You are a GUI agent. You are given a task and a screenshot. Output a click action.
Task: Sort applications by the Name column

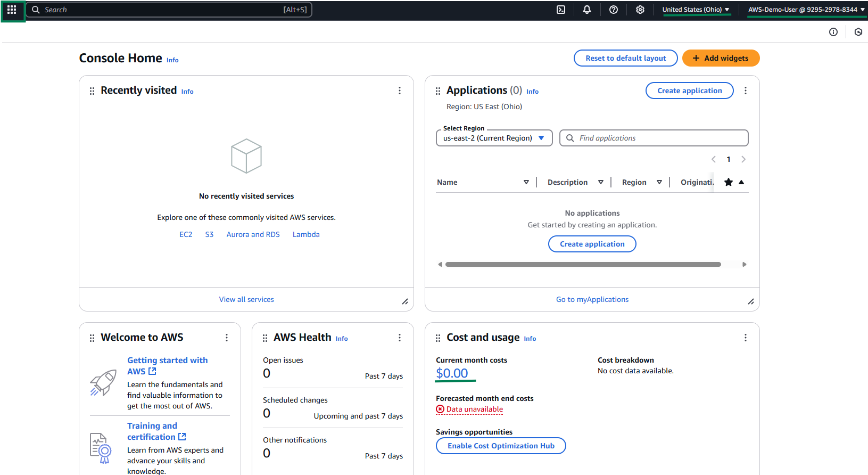coord(526,182)
